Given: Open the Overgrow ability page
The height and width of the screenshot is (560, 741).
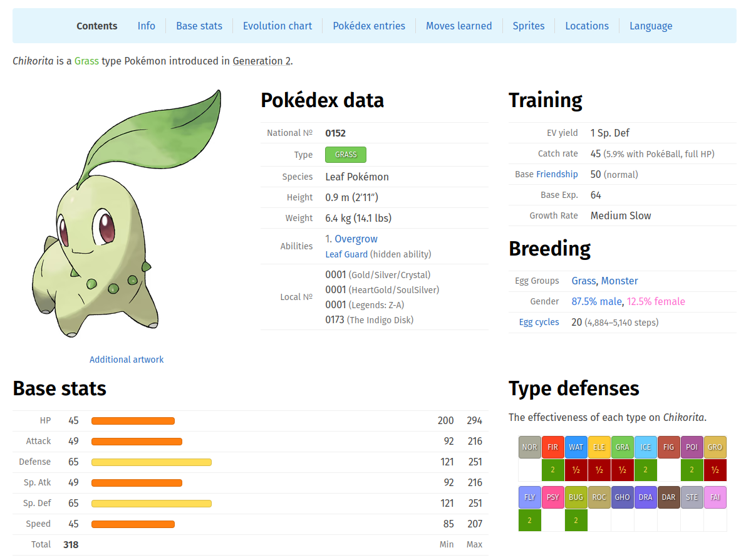Looking at the screenshot, I should click(x=357, y=239).
